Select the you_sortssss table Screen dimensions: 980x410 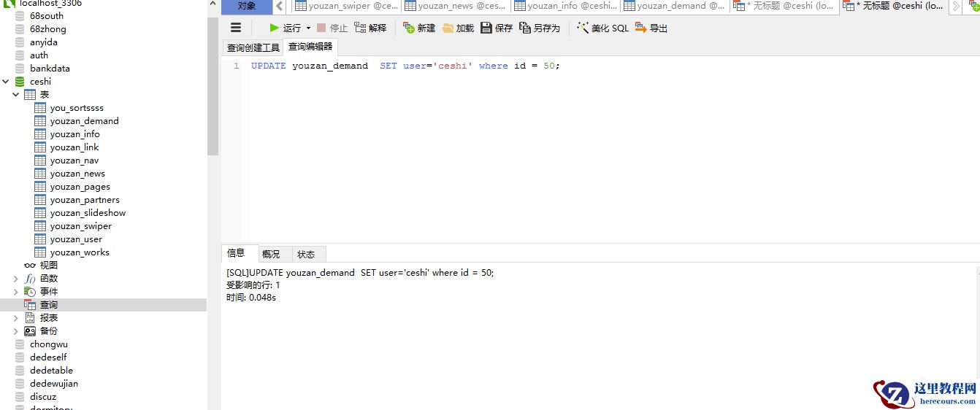pos(77,108)
